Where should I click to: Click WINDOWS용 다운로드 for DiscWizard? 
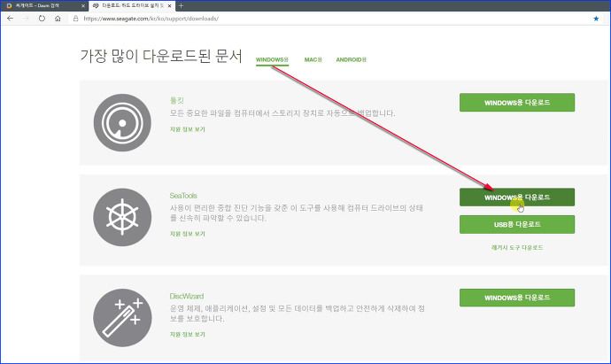point(517,298)
